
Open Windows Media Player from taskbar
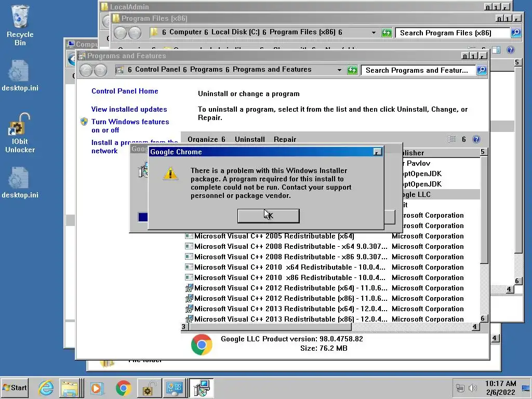point(97,388)
